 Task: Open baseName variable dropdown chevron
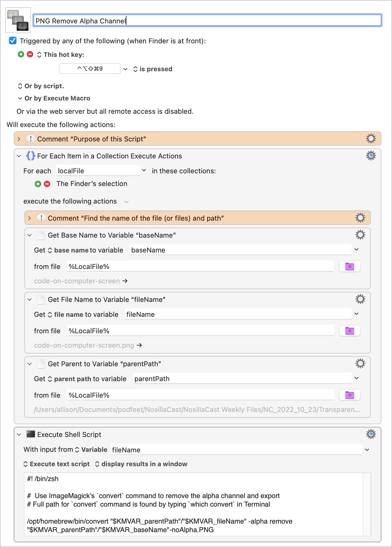point(357,250)
